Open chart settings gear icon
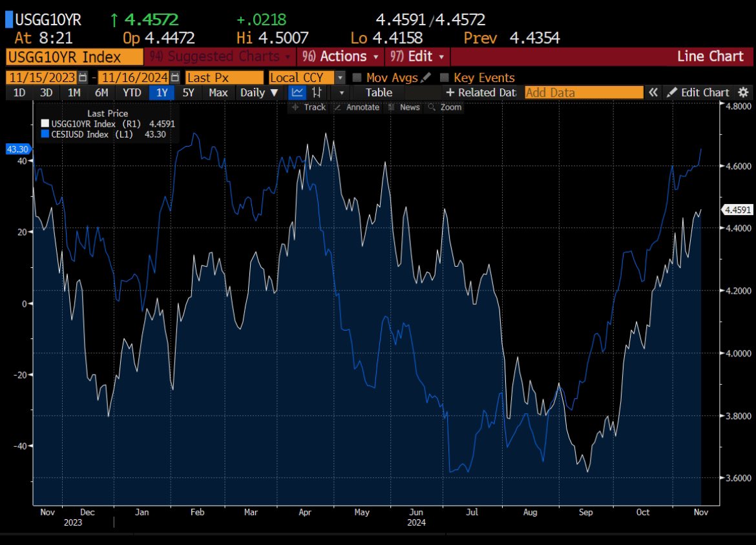 [x=744, y=92]
